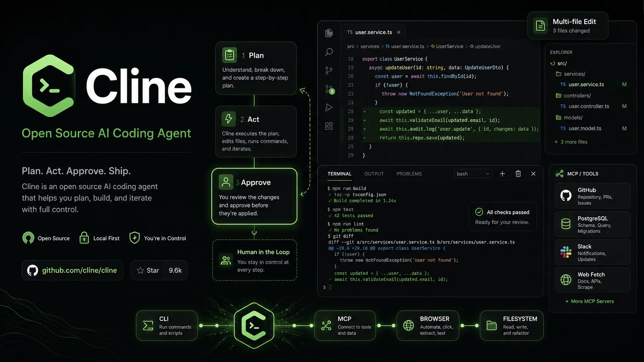Click the Multi-file Edit document icon
This screenshot has height=362, width=644.
tap(540, 26)
